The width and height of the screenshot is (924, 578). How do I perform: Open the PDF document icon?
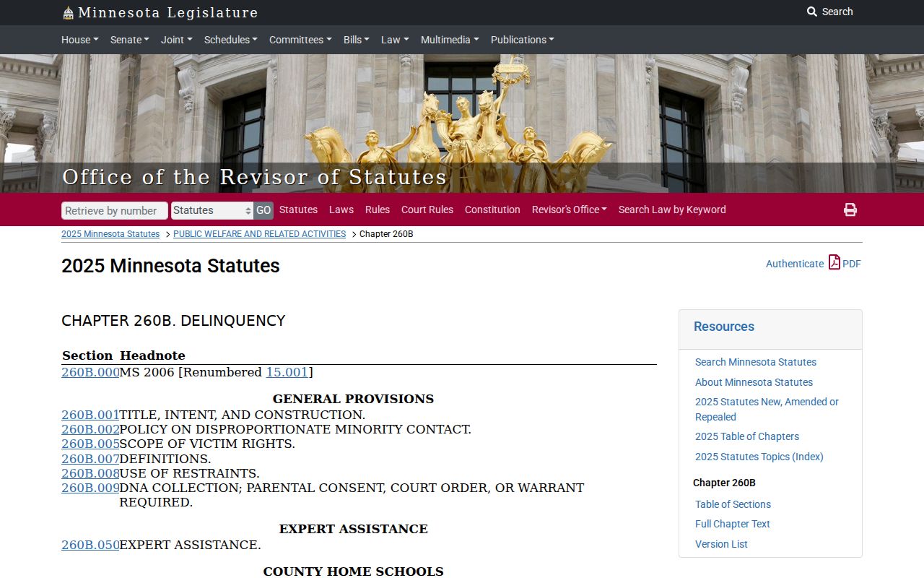coord(834,262)
